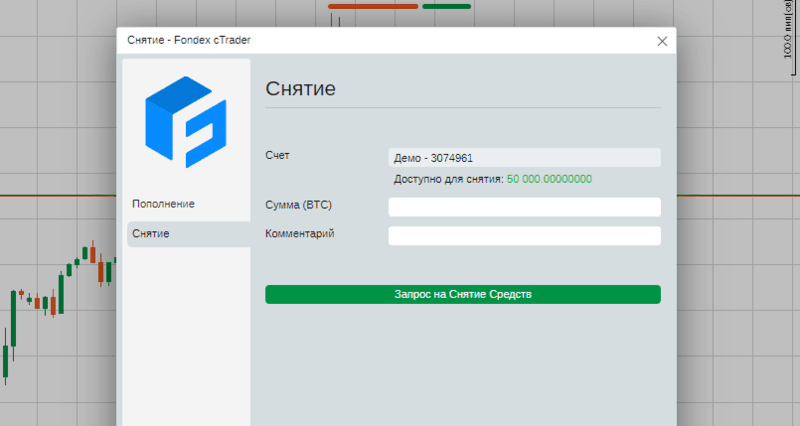Click the Fondex cube logo
The width and height of the screenshot is (800, 426).
click(186, 122)
